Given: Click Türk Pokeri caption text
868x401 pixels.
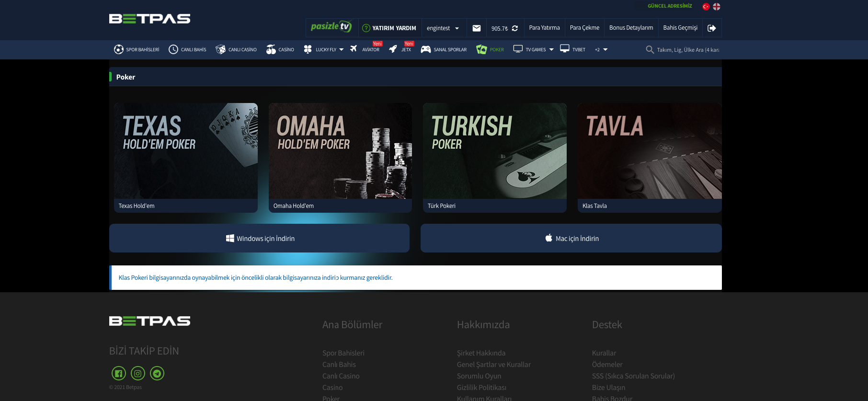Looking at the screenshot, I should pyautogui.click(x=442, y=206).
